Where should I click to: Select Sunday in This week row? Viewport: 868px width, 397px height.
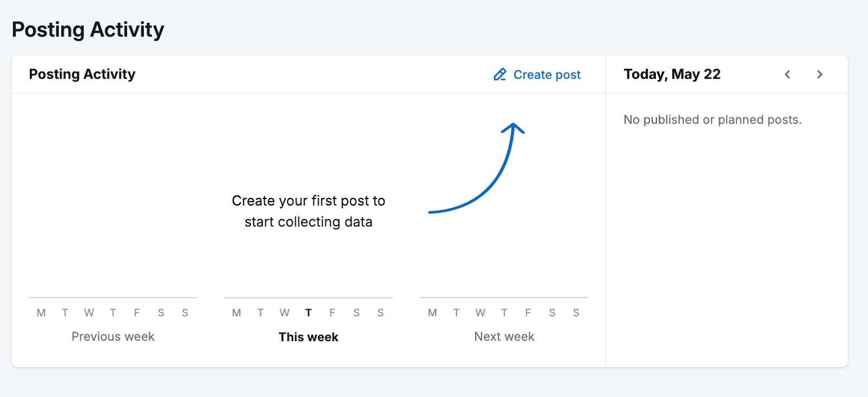381,312
